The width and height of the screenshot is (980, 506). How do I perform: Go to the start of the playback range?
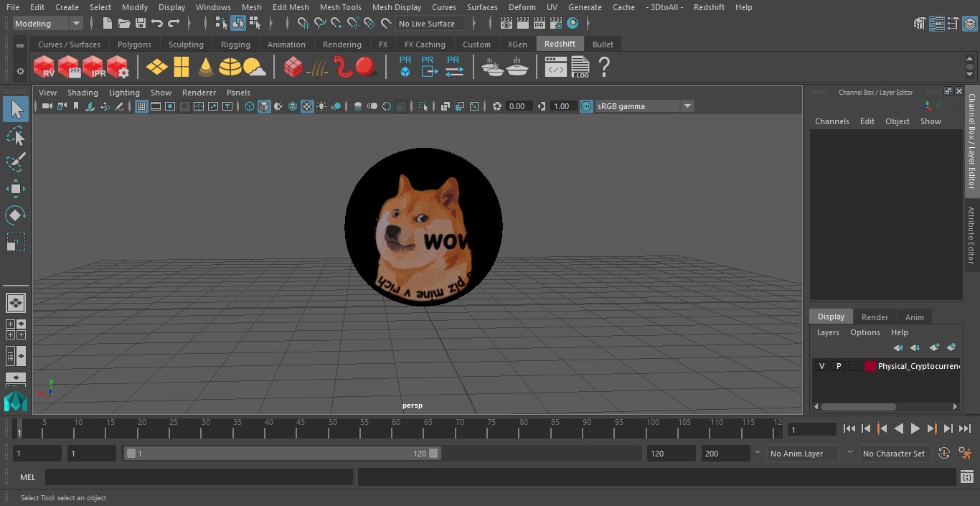pyautogui.click(x=849, y=428)
